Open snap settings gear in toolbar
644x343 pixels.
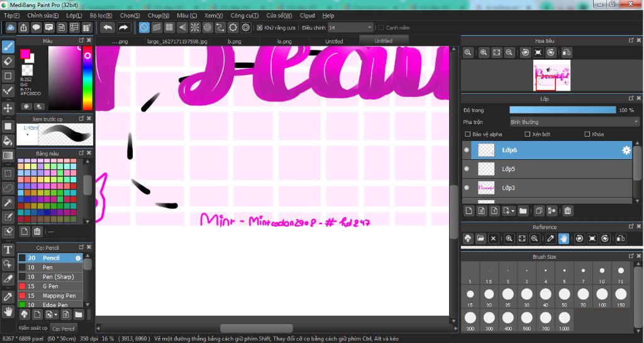tap(246, 28)
